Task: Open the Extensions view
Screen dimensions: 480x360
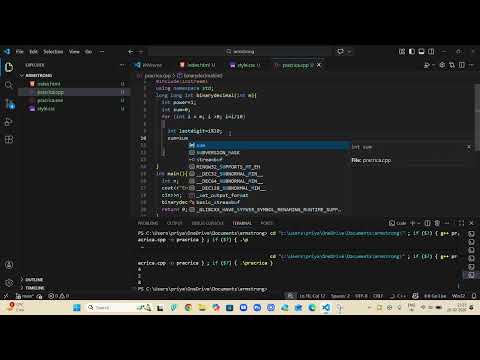Action: click(9, 139)
